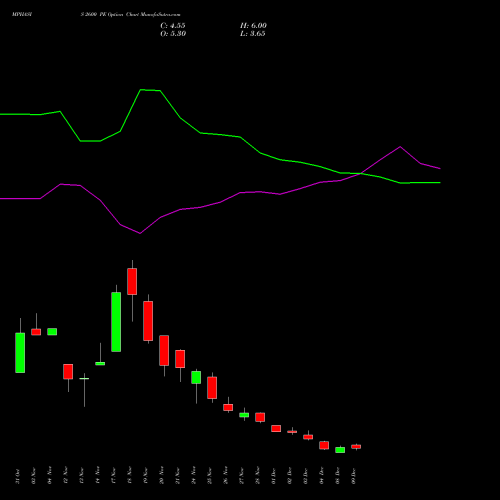
Task: Click the high value H: 6.00
Action: 253,26
